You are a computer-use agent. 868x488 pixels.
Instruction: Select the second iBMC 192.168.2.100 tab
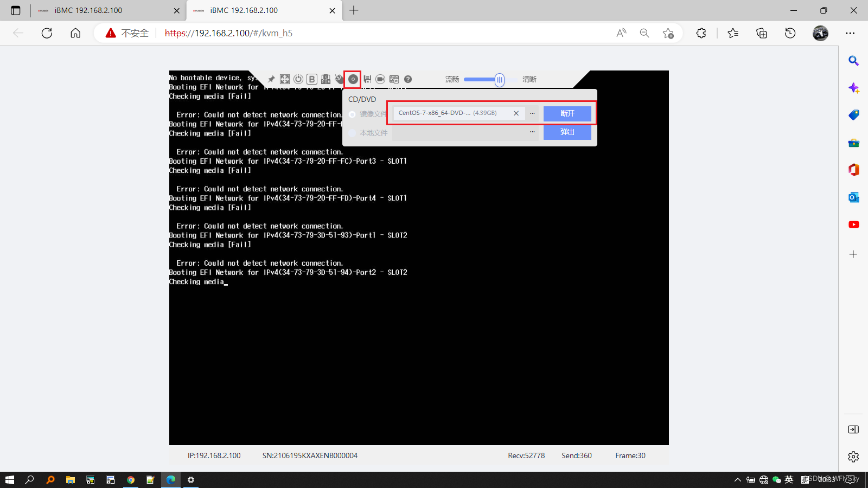264,10
